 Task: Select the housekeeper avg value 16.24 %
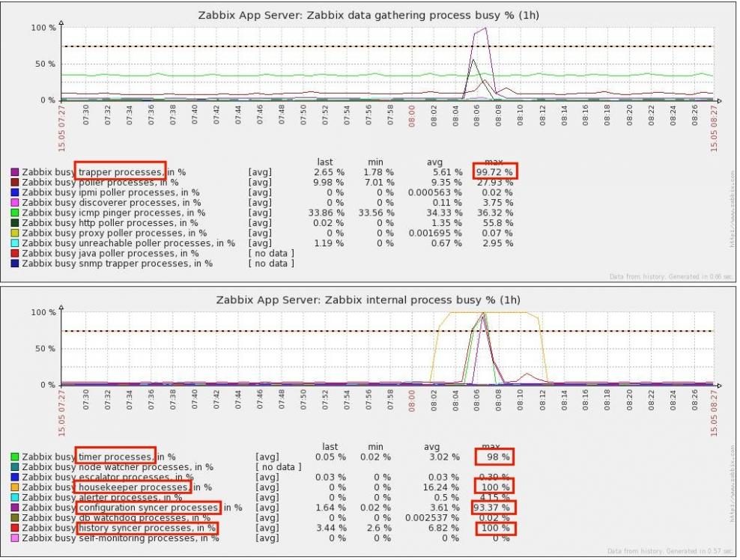pos(441,487)
